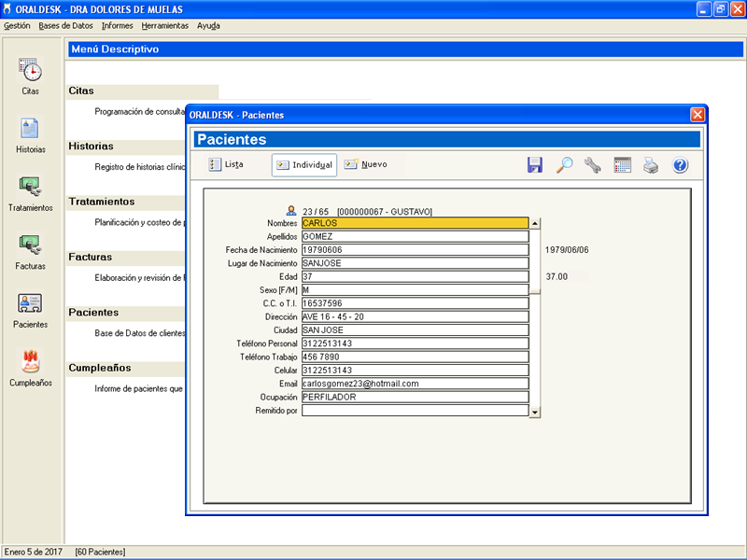
Task: Open the Informes menu
Action: 118,26
